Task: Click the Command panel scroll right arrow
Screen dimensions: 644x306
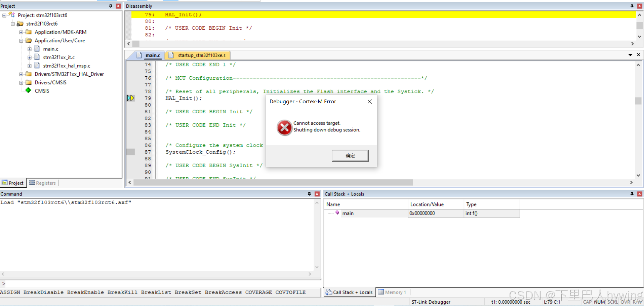Action: pos(310,274)
